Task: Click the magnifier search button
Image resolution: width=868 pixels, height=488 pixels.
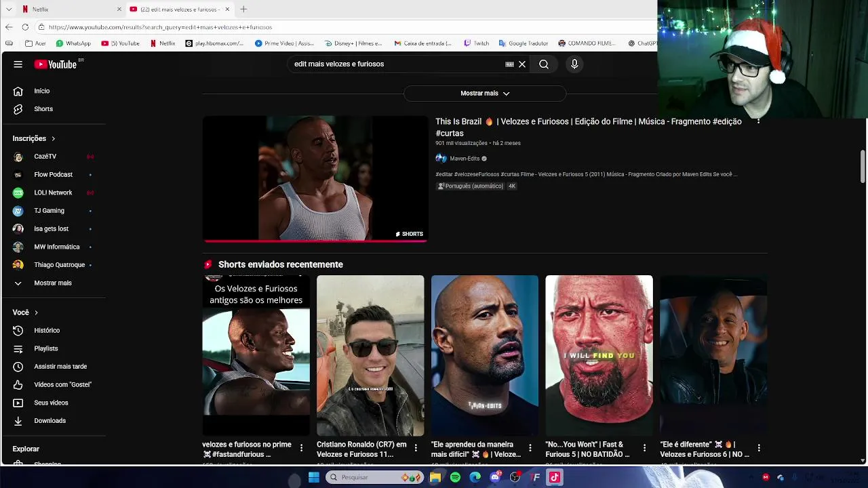Action: coord(544,64)
